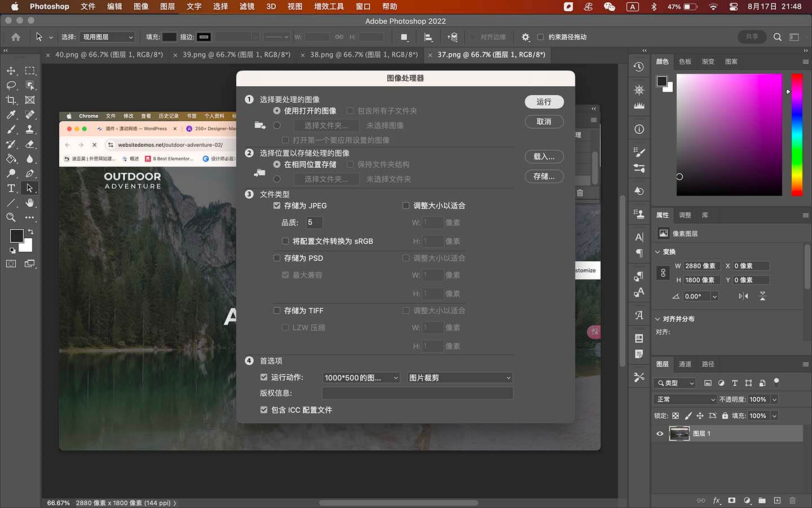Click the foreground color swatch in toolbar
The width and height of the screenshot is (812, 508).
17,235
